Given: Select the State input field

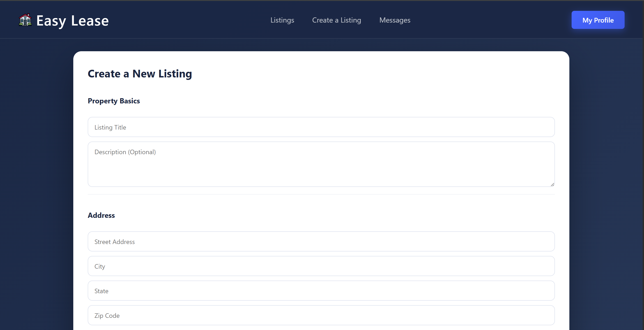Looking at the screenshot, I should point(321,291).
